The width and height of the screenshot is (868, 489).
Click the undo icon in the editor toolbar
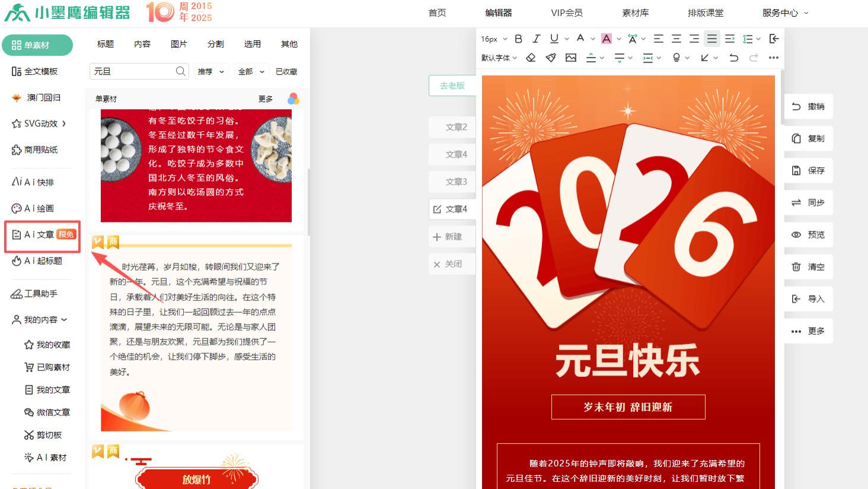click(x=733, y=58)
